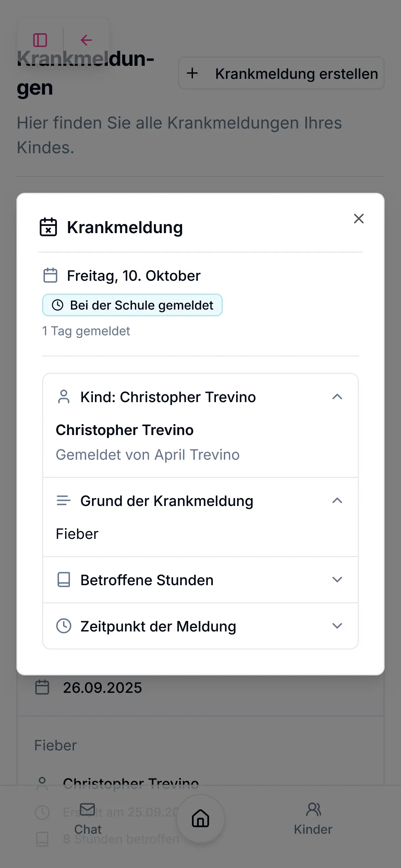Click the clock icon for Zeitpunkt der Meldung

[64, 626]
